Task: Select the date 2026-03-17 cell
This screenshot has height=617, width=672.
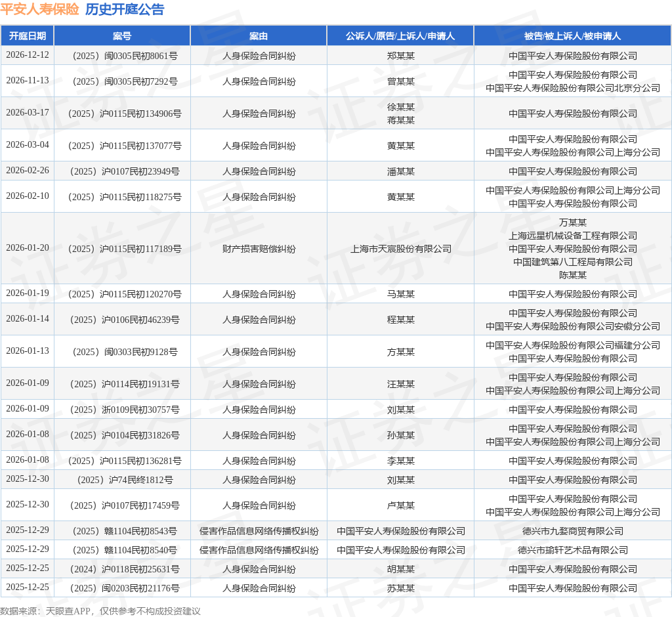Action: (x=28, y=112)
